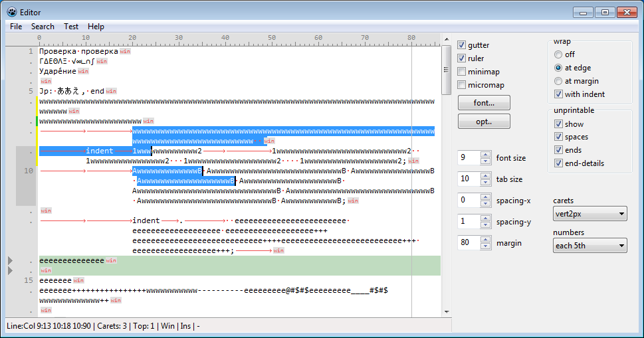Increase font size with spinner up arrow
The image size is (644, 338).
[x=485, y=155]
